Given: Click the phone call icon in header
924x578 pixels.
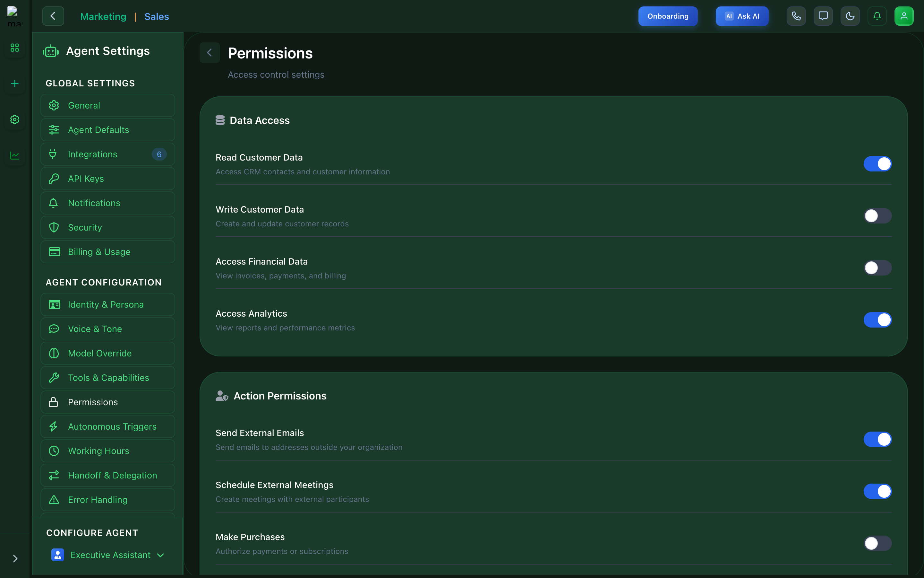Looking at the screenshot, I should [x=796, y=16].
